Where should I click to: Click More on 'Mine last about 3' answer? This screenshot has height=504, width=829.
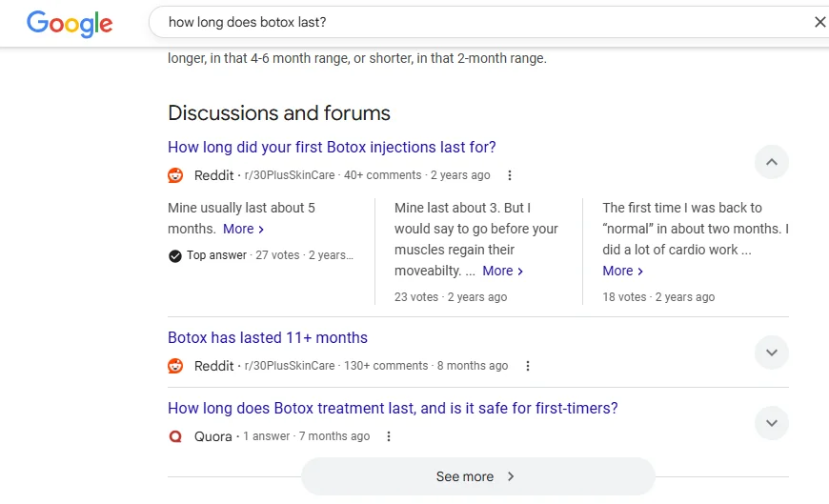point(502,271)
